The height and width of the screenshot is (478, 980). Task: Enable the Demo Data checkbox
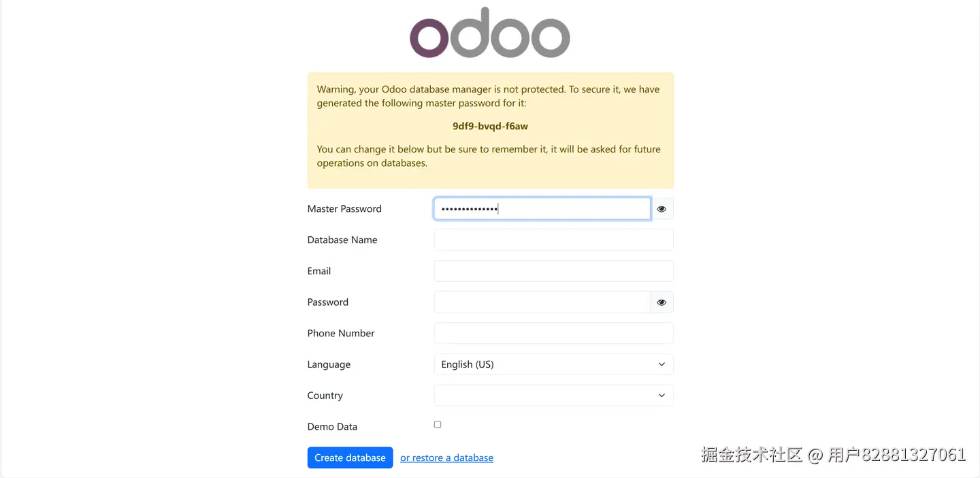point(438,424)
